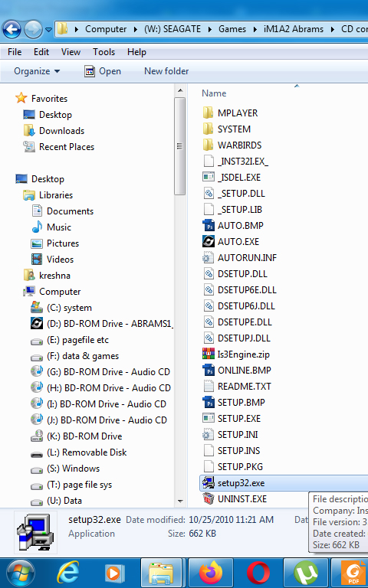Select AUTO.EXE application icon
368x588 pixels.
pyautogui.click(x=208, y=241)
